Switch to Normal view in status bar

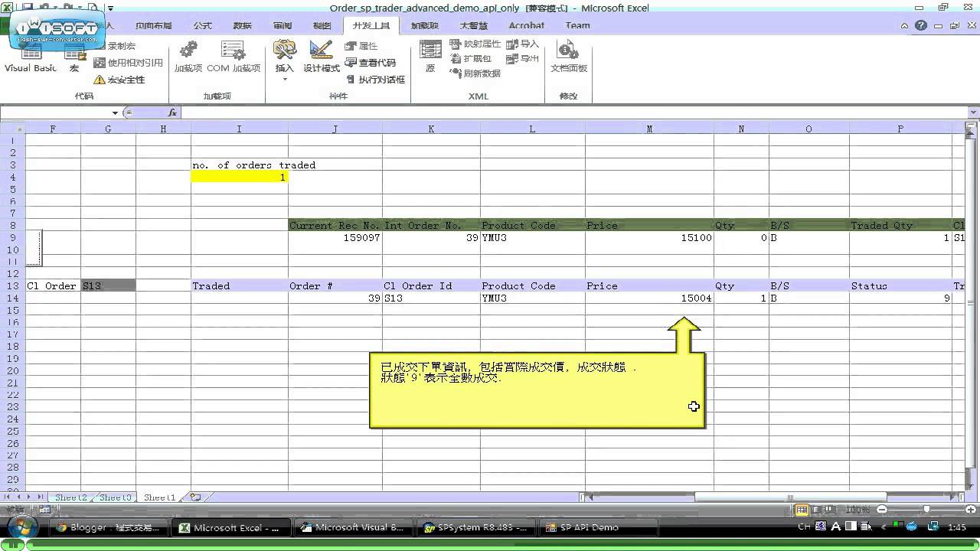click(802, 510)
